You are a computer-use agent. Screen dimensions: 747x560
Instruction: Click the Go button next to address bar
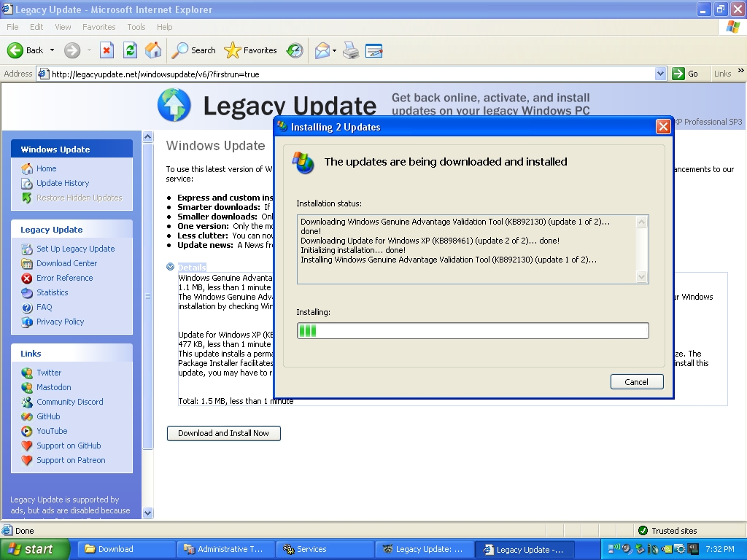tap(685, 74)
